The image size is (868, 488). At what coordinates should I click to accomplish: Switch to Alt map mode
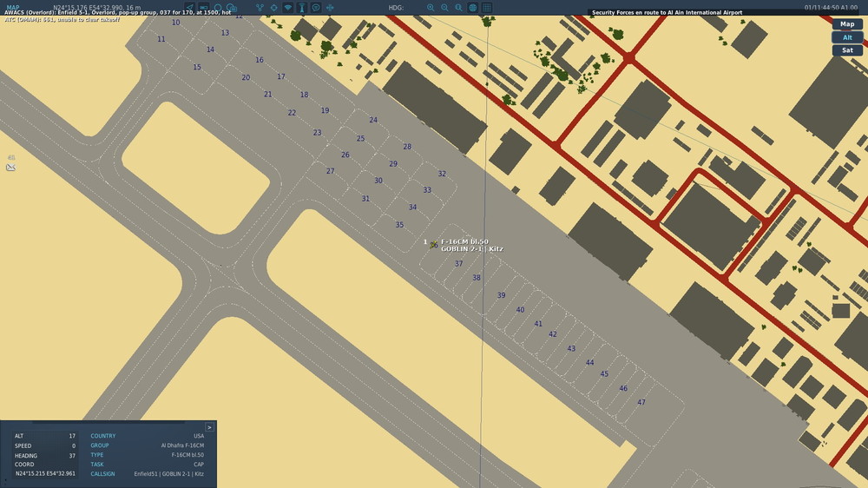[847, 37]
